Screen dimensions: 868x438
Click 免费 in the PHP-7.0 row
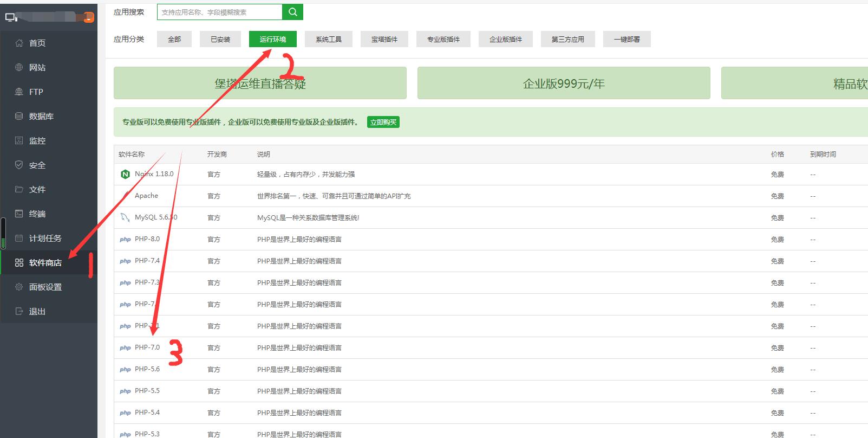(x=778, y=347)
